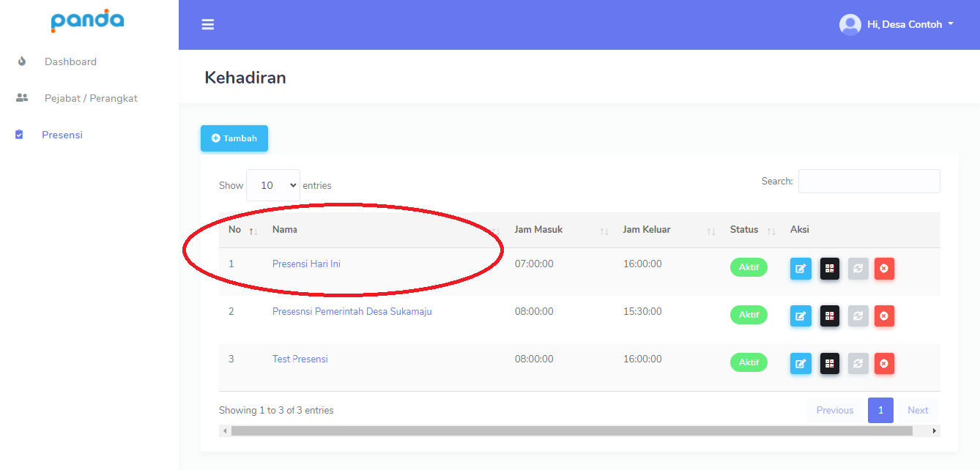980x470 pixels.
Task: Click the scrollbar right arrow
Action: coord(934,431)
